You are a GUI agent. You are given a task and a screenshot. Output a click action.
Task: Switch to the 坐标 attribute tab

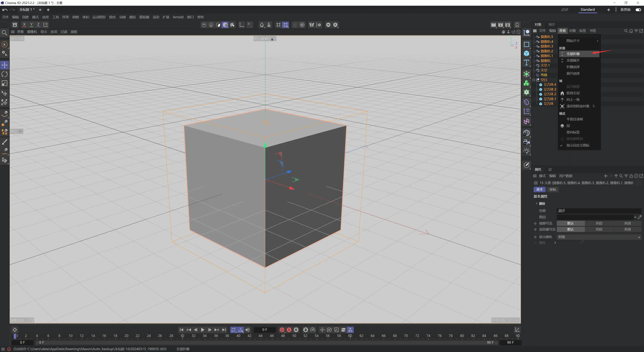(x=552, y=189)
